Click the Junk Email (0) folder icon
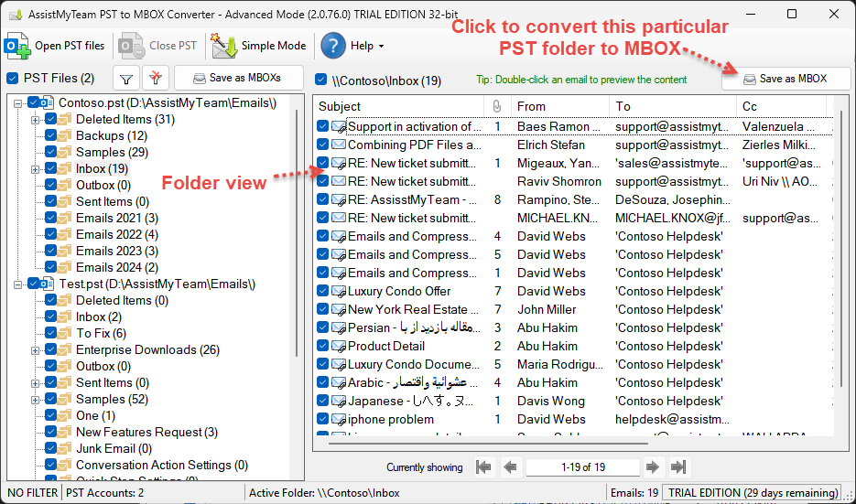 (65, 448)
